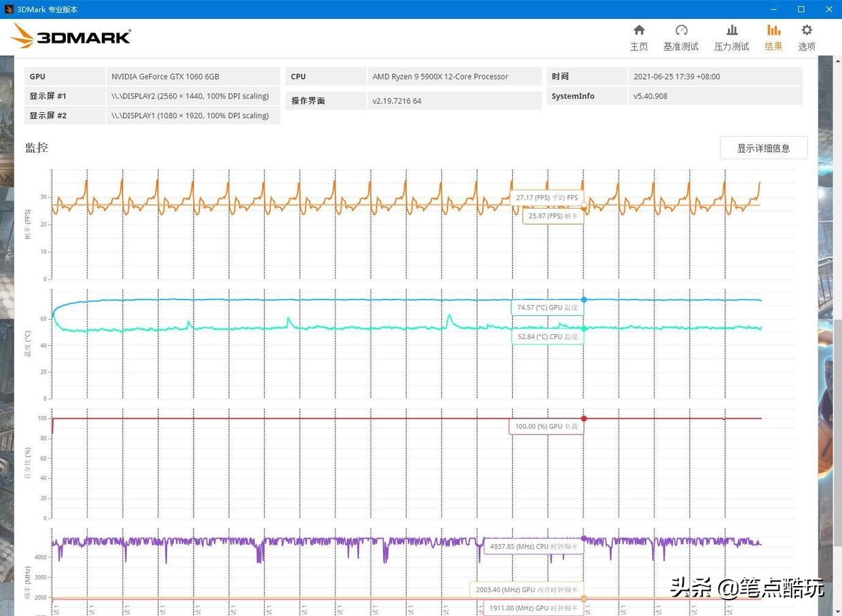
Task: Click the teal CPU 温度 data point
Action: (x=584, y=329)
